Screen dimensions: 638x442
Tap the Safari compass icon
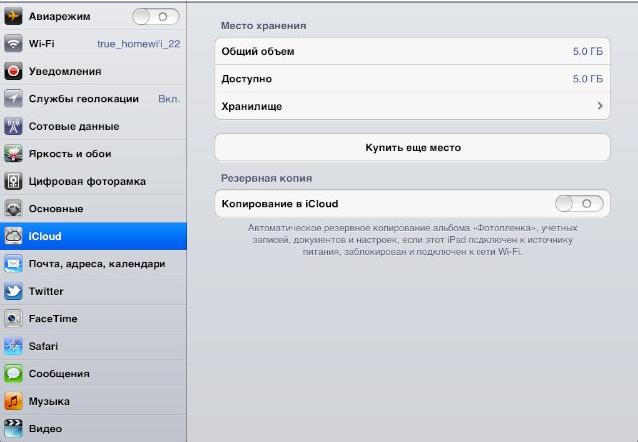pos(13,346)
